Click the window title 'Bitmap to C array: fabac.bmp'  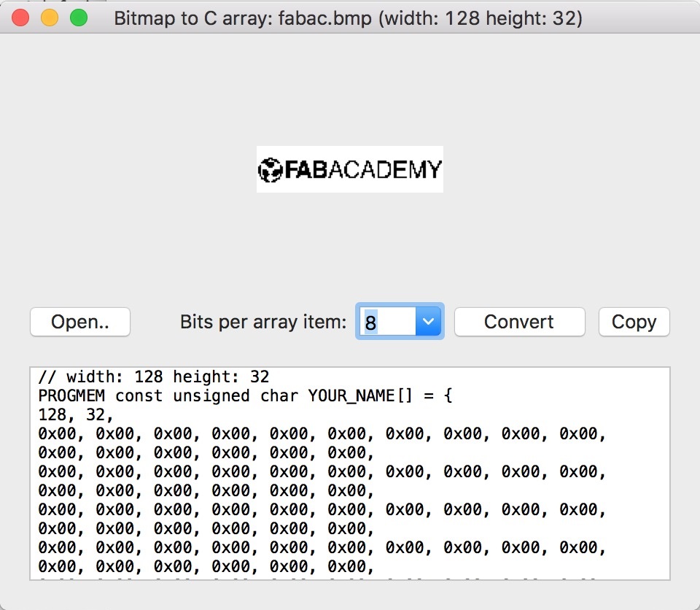(x=243, y=18)
